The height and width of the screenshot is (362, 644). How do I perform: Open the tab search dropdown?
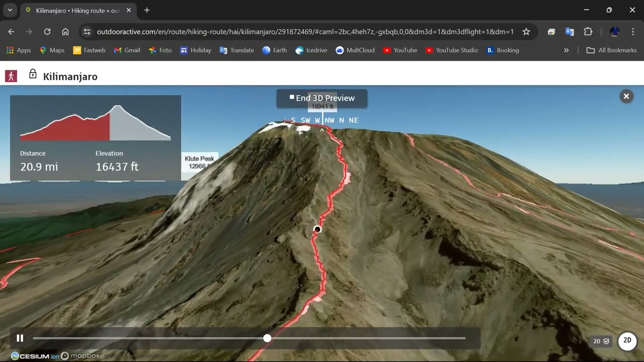[x=10, y=10]
